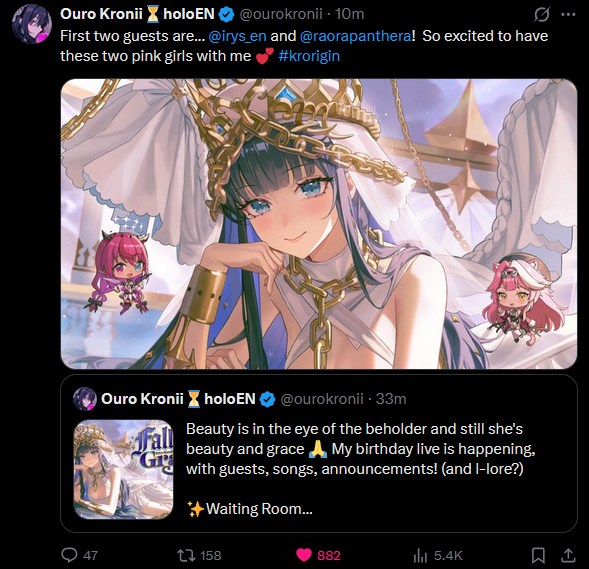Open the #krorigin hashtag
Screen dimensions: 589x569
pyautogui.click(x=309, y=56)
